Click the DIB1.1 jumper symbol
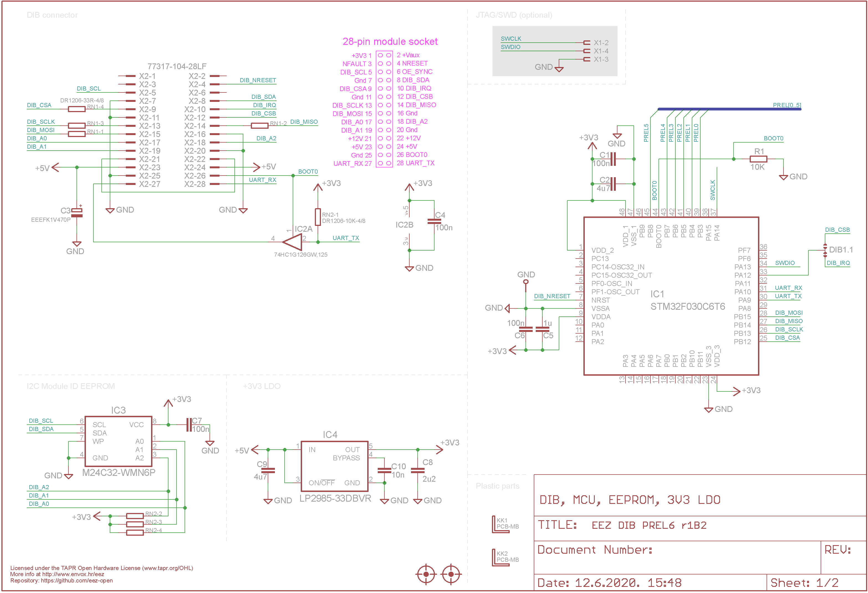 click(825, 250)
